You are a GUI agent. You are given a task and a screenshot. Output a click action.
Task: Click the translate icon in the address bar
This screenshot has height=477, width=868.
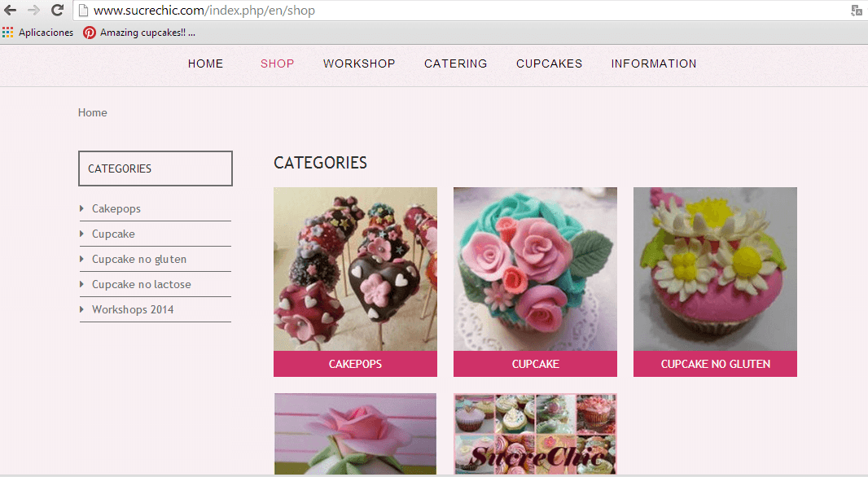click(857, 11)
